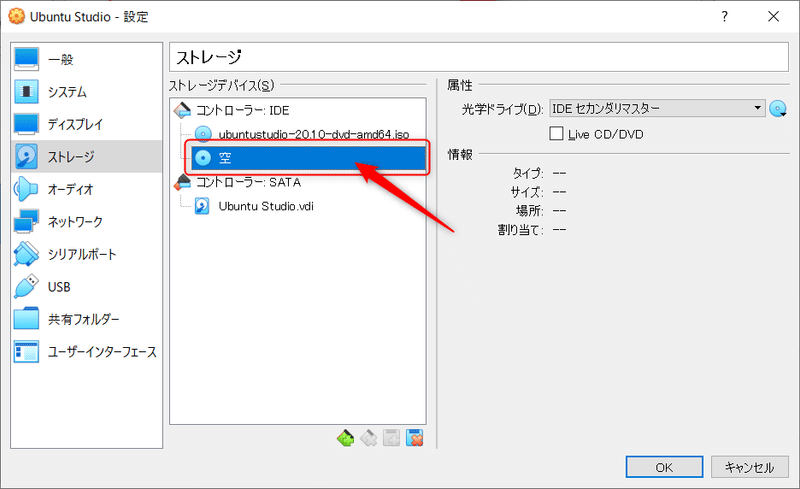Image resolution: width=800 pixels, height=489 pixels.
Task: Click the IDE controller icon
Action: (x=182, y=110)
